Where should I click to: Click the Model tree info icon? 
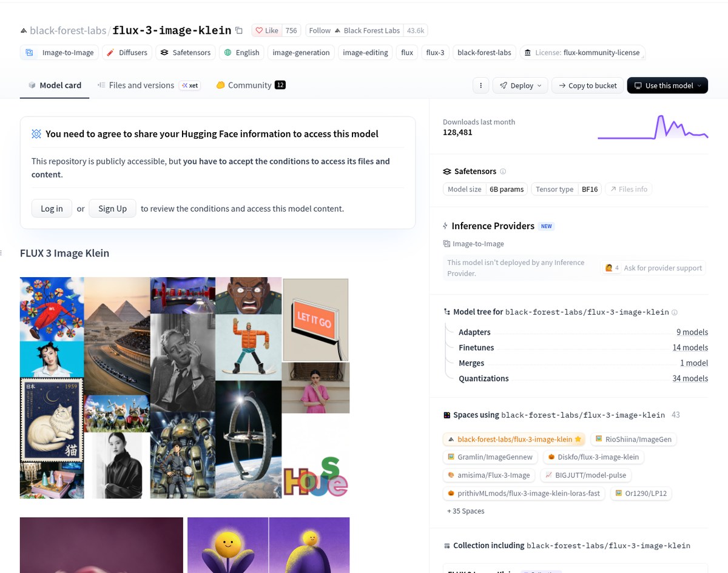coord(675,312)
